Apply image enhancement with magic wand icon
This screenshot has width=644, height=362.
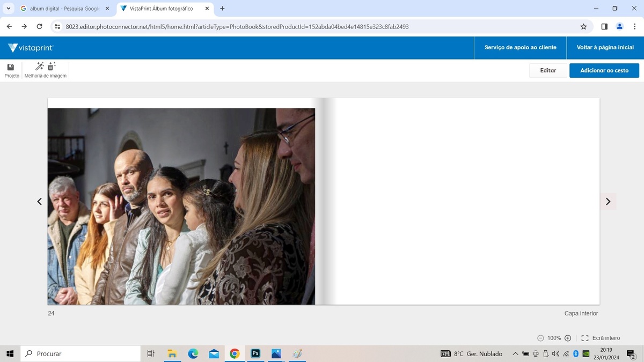[39, 67]
